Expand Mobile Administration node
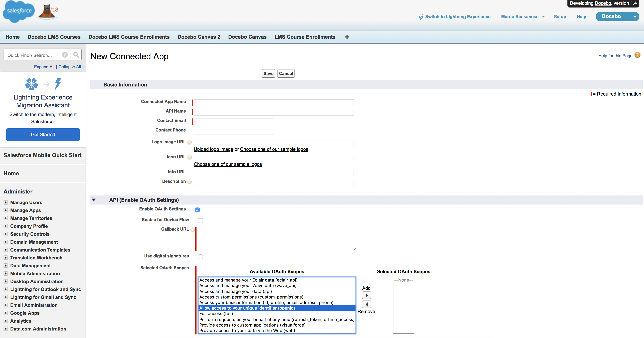 coord(6,273)
